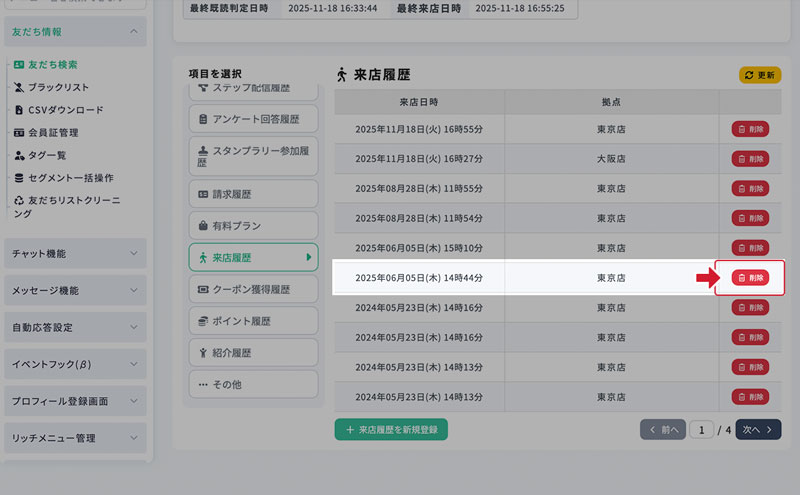This screenshot has height=495, width=800.
Task: Select 友だち検索 in sidebar
Action: coord(52,64)
